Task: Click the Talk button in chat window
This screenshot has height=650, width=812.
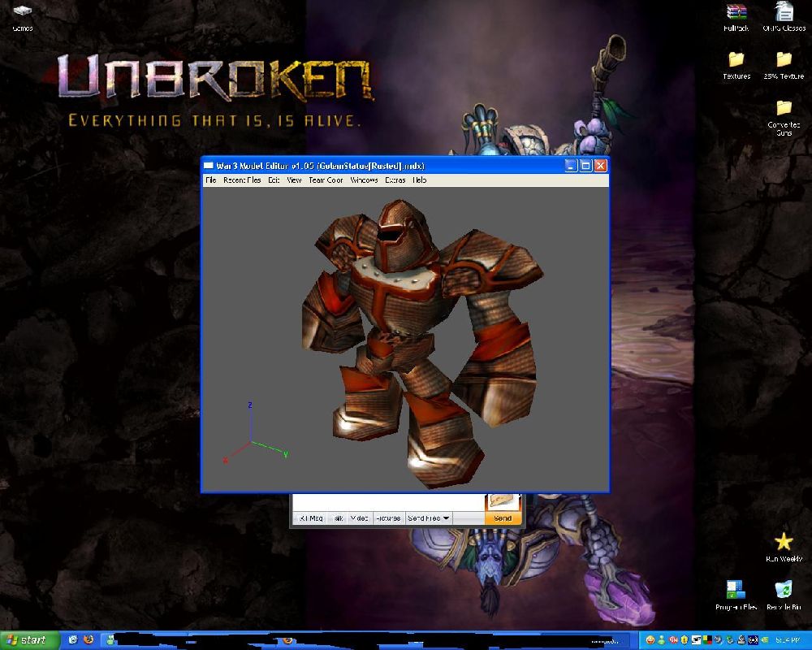Action: pos(338,518)
